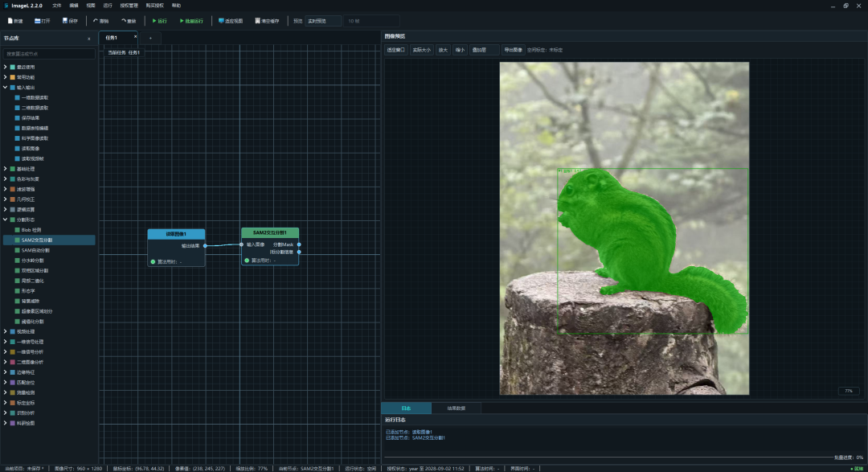Expand the 边缘特征 category

[6, 372]
